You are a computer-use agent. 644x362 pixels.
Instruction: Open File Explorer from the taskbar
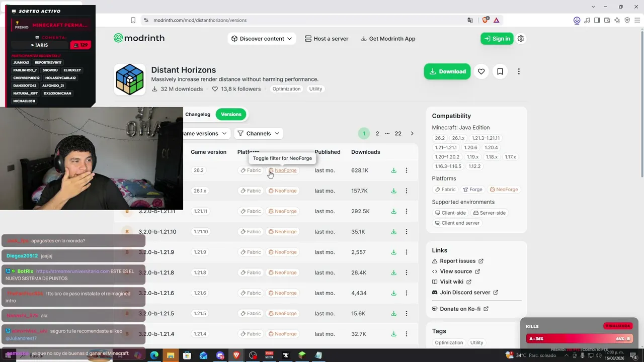tap(170, 355)
